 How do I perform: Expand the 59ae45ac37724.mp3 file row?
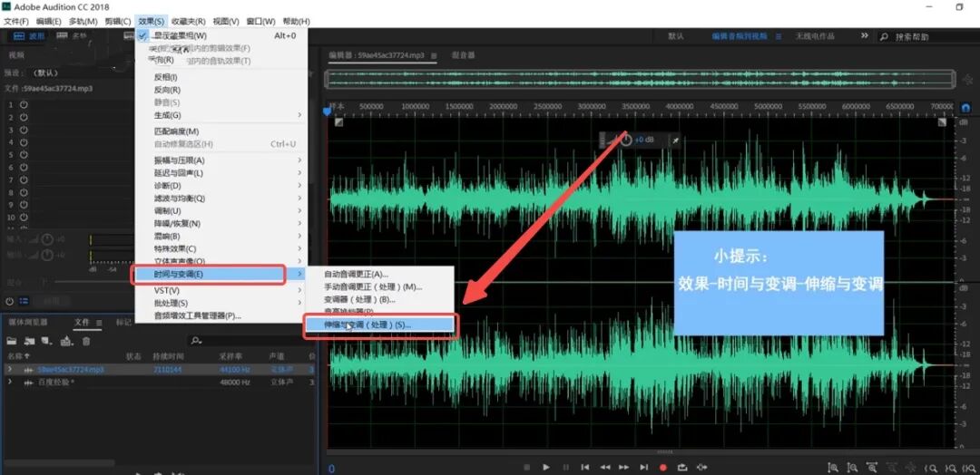coord(9,369)
